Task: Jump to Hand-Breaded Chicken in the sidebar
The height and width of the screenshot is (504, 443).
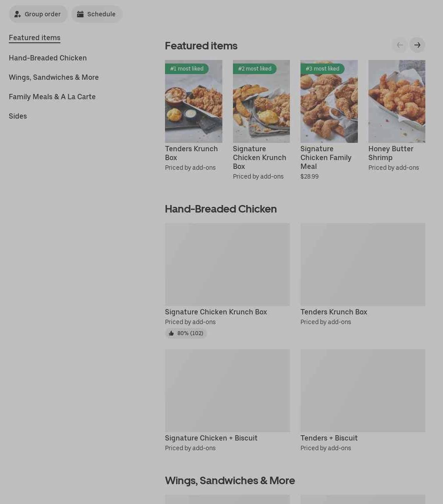Action: coord(48,58)
